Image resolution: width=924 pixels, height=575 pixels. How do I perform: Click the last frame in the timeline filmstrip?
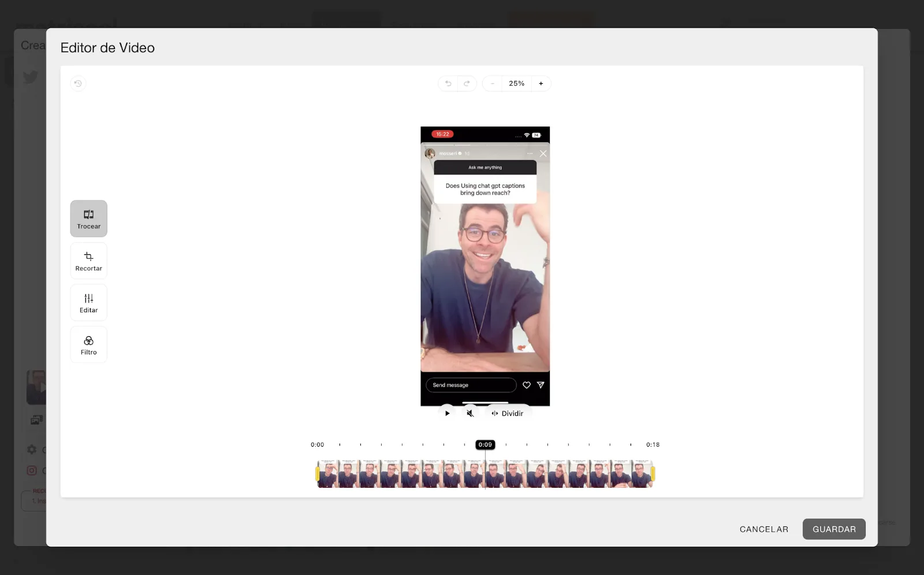tap(641, 474)
